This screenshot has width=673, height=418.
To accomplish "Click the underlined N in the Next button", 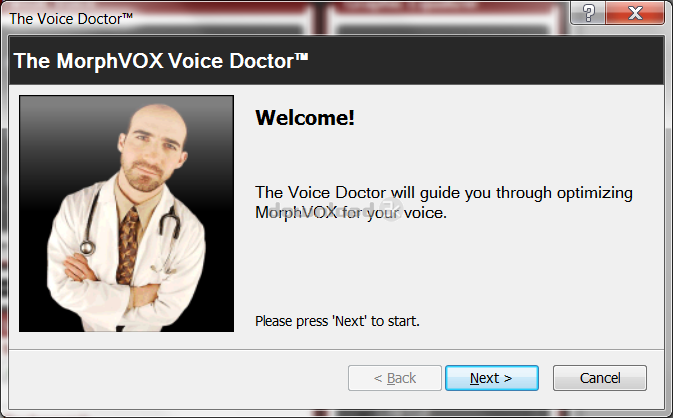I will click(x=474, y=378).
